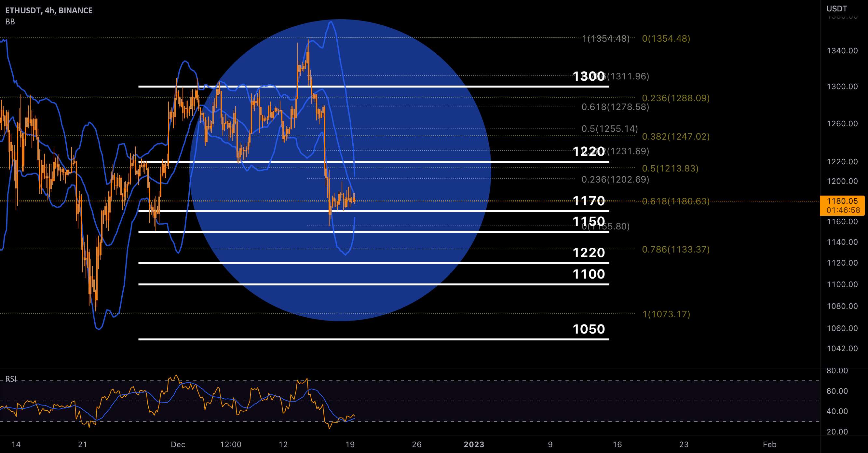Select the white horizontal line at the 1300 level

click(374, 87)
